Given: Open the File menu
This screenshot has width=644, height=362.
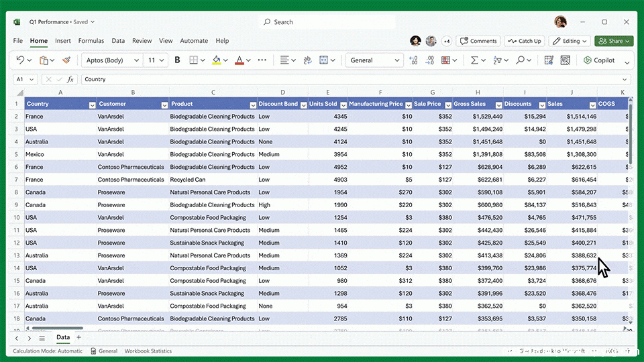Looking at the screenshot, I should pyautogui.click(x=17, y=41).
